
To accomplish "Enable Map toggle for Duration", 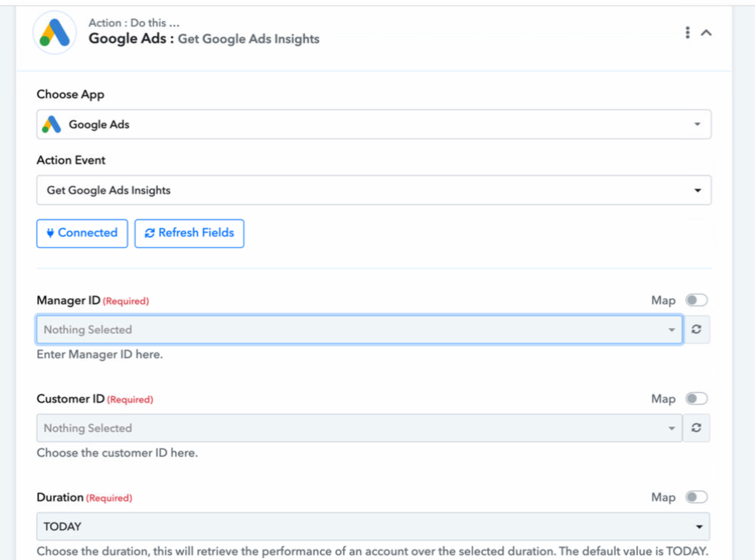I will pyautogui.click(x=696, y=497).
